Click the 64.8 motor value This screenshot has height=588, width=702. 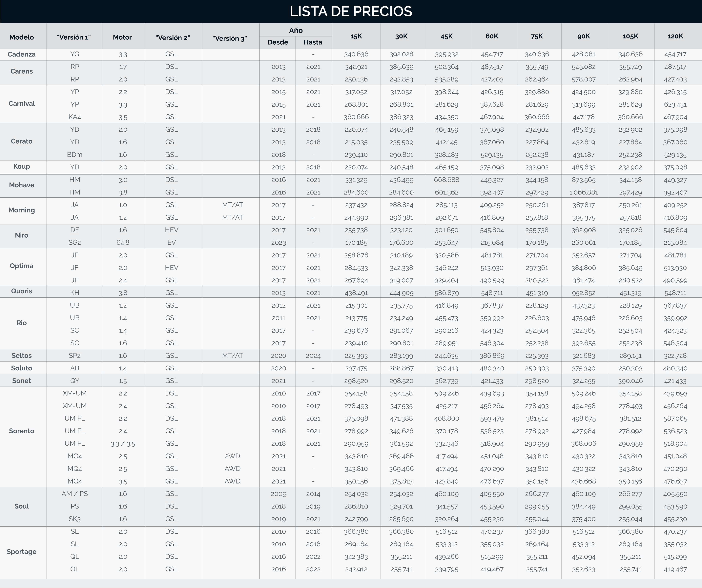pos(123,243)
